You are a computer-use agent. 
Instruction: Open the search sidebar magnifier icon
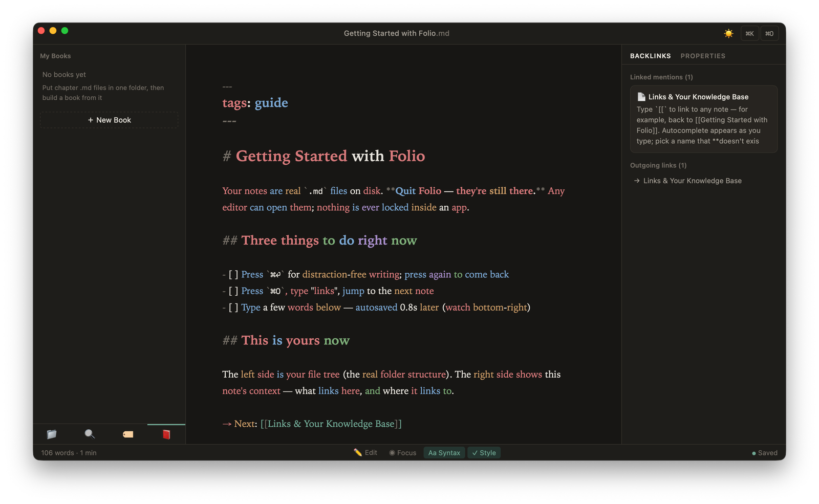coord(90,434)
